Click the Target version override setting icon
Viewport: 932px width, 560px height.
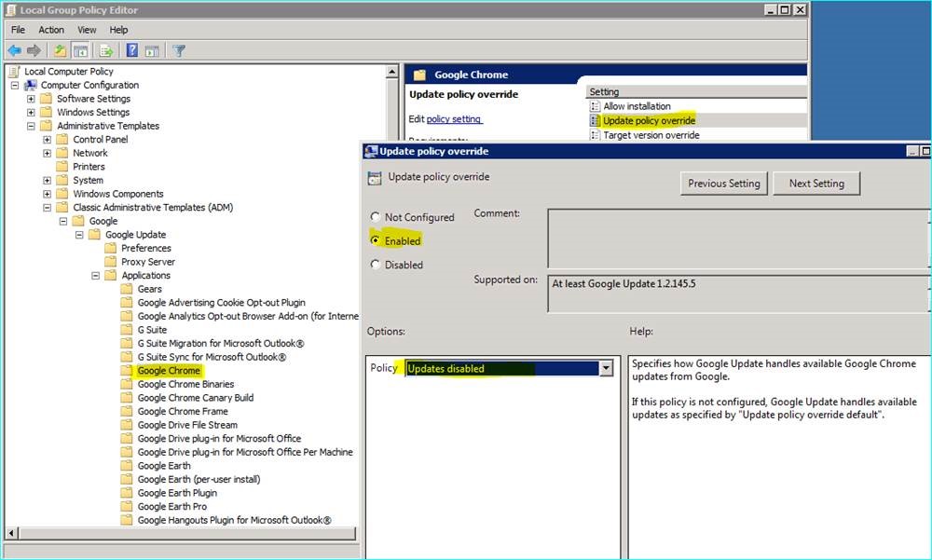[595, 135]
